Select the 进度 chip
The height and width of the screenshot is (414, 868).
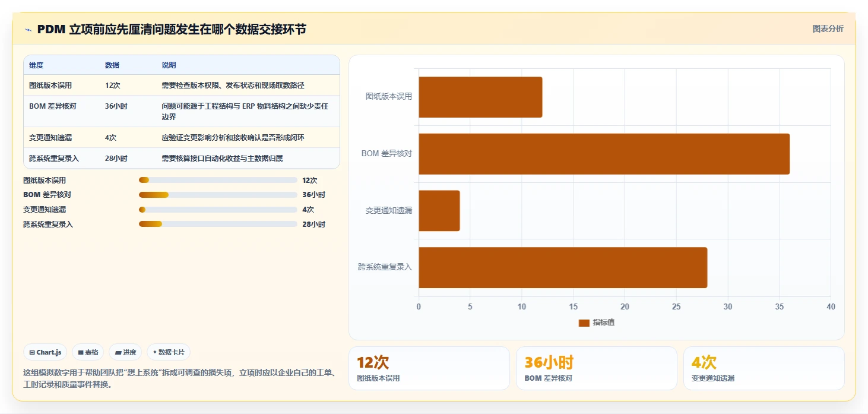125,352
